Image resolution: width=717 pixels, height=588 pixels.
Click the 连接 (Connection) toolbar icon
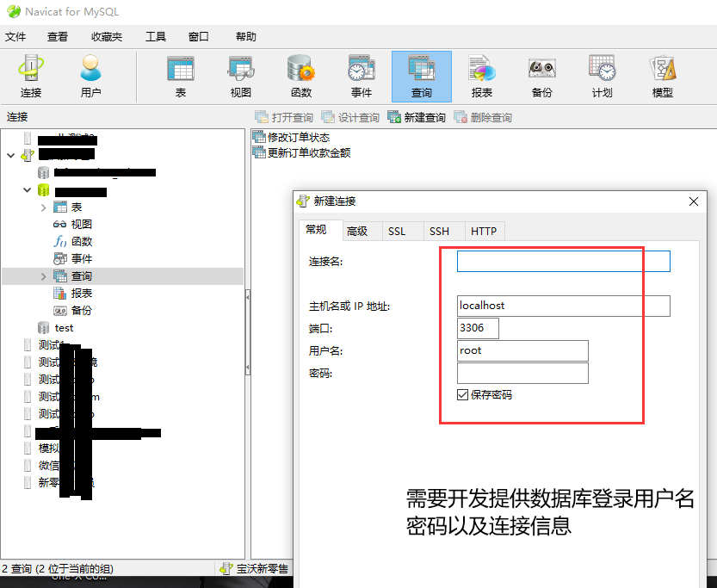tap(31, 77)
